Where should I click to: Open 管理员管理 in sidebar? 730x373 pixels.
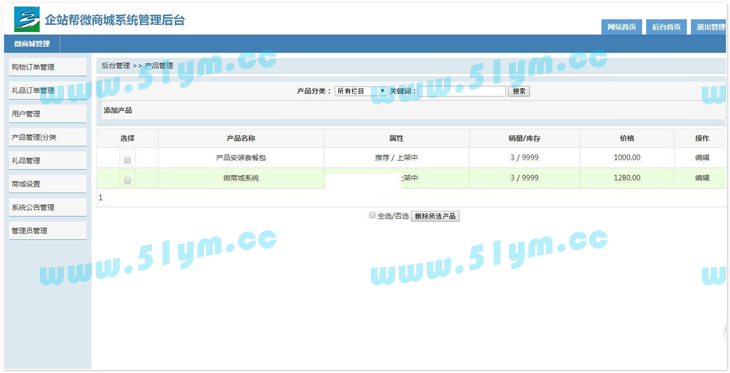point(47,231)
